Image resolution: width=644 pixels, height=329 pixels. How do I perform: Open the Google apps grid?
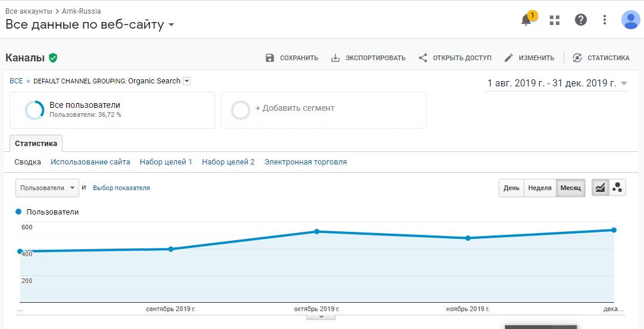point(555,20)
